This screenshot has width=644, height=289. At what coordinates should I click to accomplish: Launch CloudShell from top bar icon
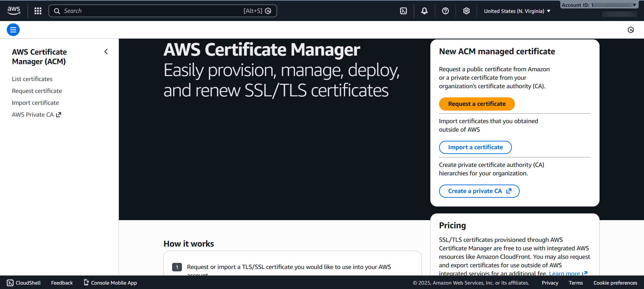(x=403, y=11)
